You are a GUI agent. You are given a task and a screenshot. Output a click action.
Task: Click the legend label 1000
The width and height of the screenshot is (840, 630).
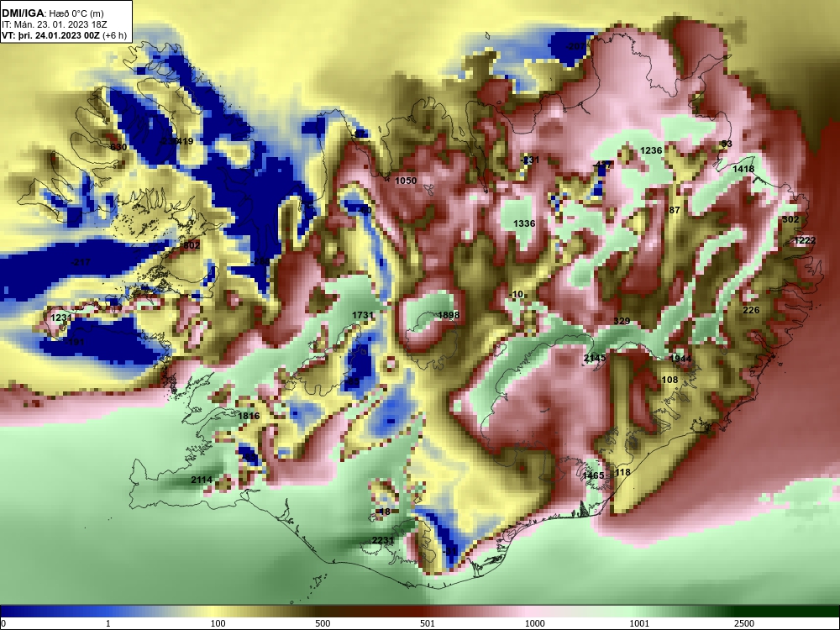(534, 623)
